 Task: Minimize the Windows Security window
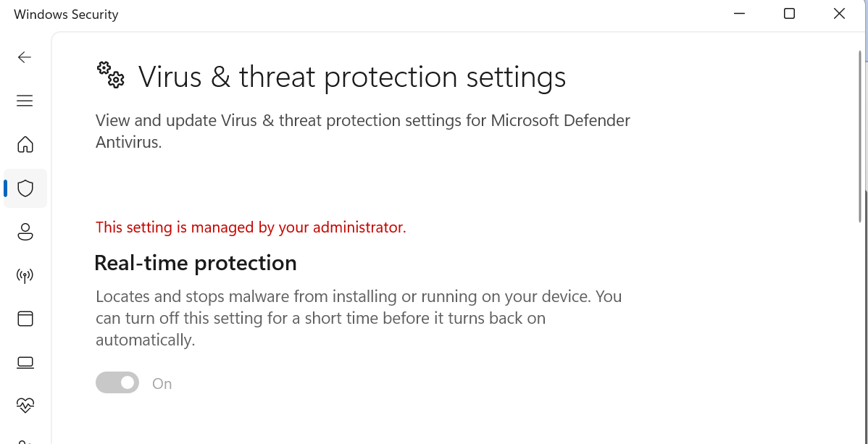(x=738, y=13)
